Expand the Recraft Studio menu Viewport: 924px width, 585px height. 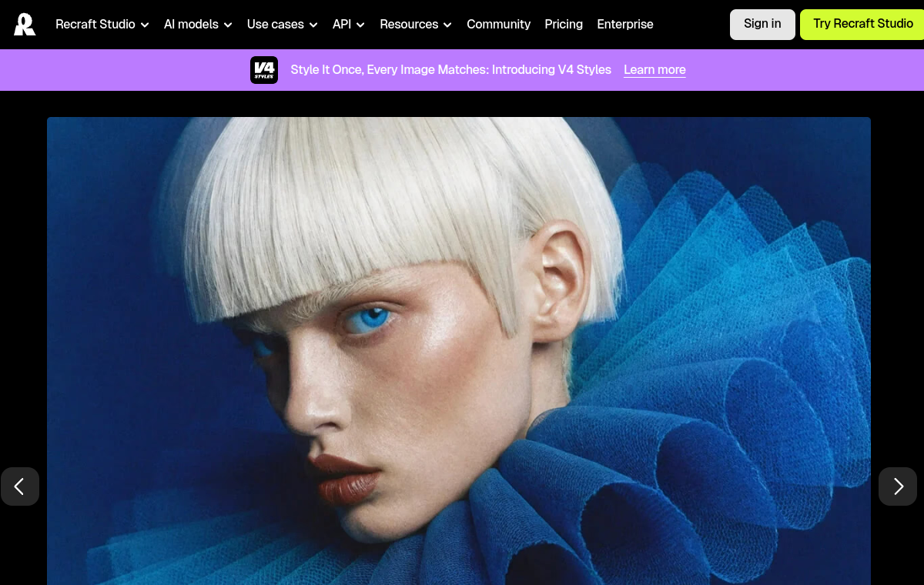[102, 25]
